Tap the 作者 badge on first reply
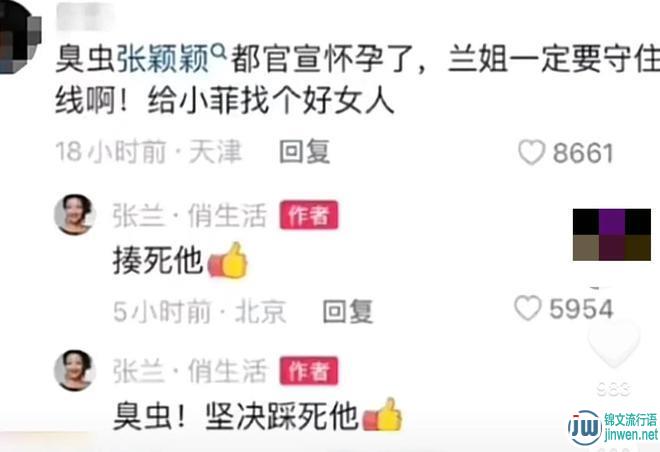 tap(309, 215)
